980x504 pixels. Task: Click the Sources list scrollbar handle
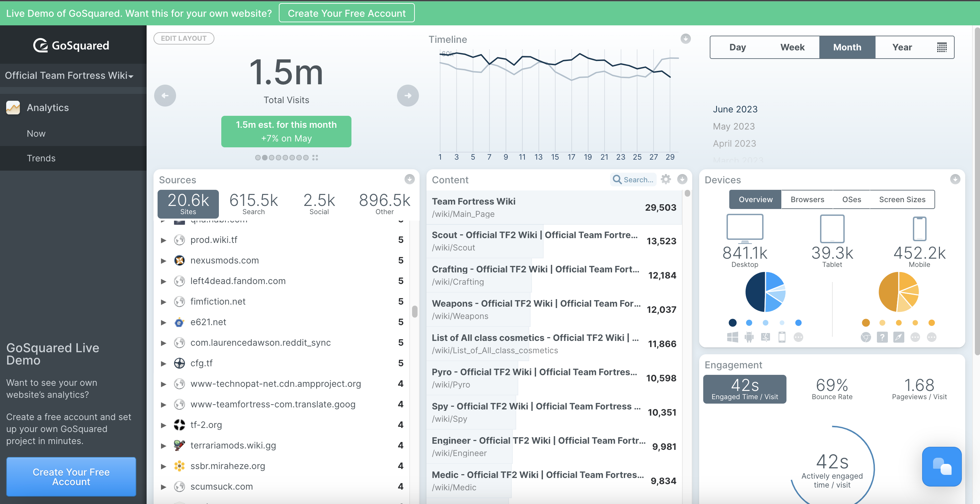(x=414, y=311)
